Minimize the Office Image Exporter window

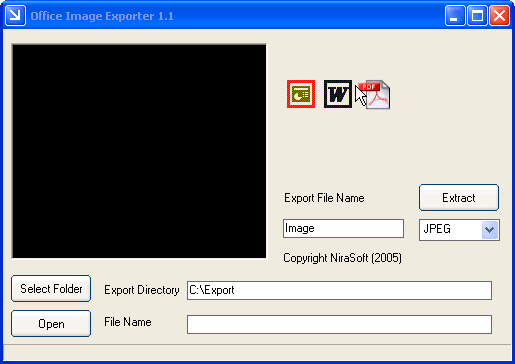[x=455, y=15]
